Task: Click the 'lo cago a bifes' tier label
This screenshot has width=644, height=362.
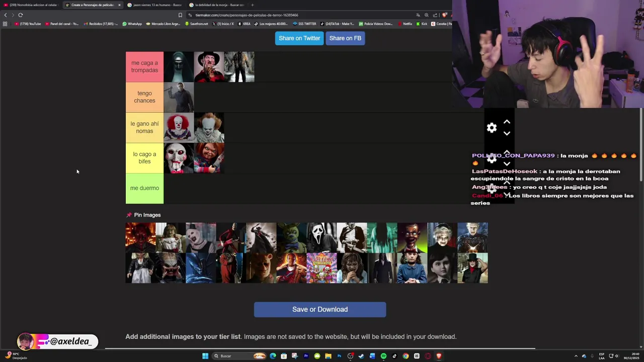Action: coord(144,158)
